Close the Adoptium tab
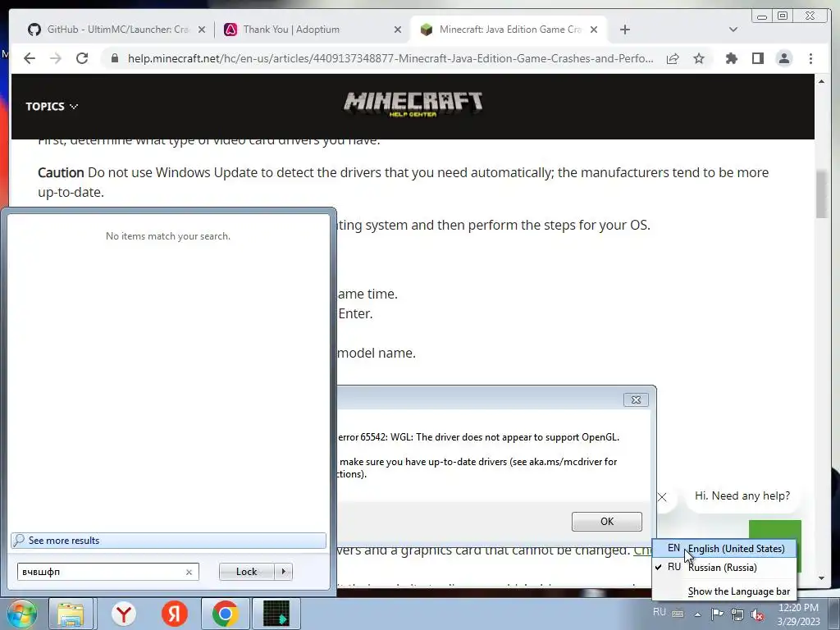Image resolution: width=840 pixels, height=630 pixels. (x=398, y=30)
